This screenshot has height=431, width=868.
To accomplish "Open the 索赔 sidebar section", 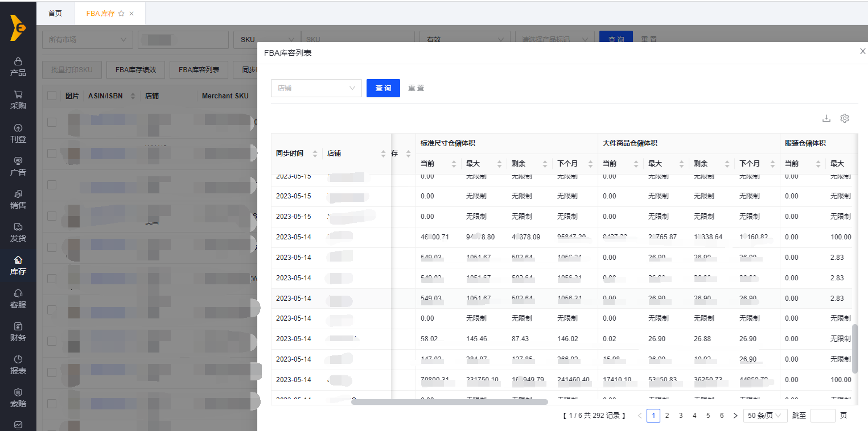I will point(18,397).
